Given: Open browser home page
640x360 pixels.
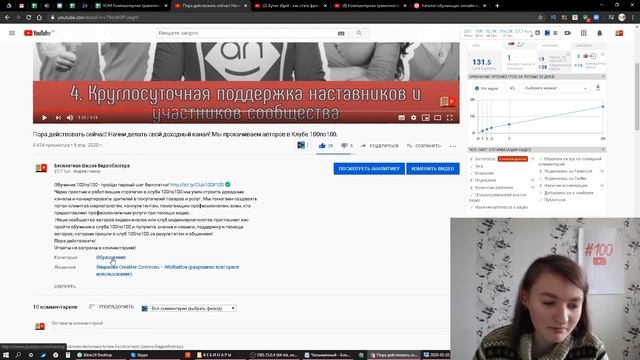Looking at the screenshot, I should (x=39, y=18).
